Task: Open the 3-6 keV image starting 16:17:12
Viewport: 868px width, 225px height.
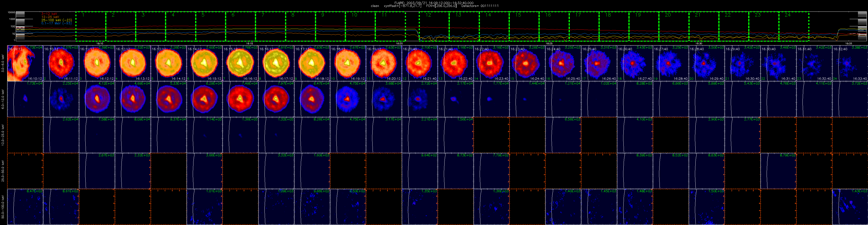Action: coord(312,63)
